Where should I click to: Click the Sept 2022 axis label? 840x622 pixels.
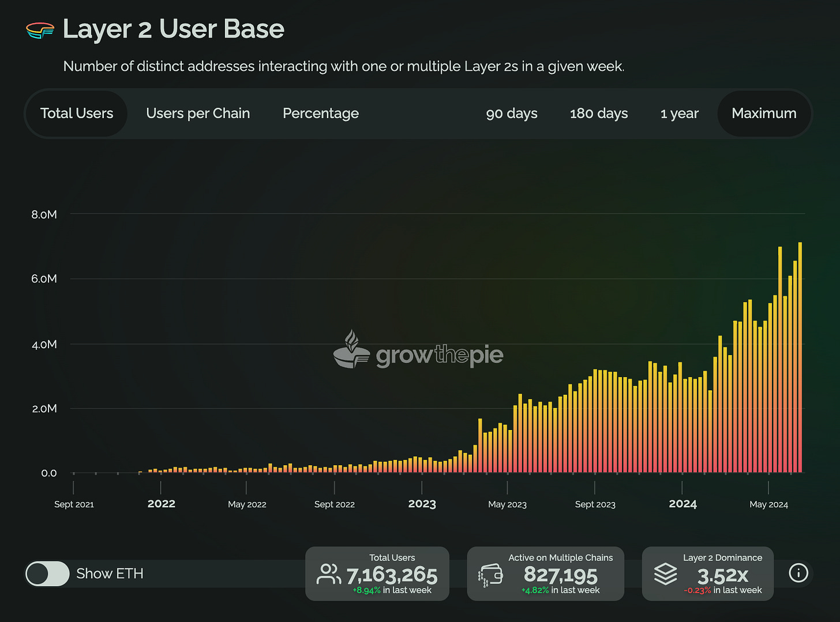(x=335, y=504)
